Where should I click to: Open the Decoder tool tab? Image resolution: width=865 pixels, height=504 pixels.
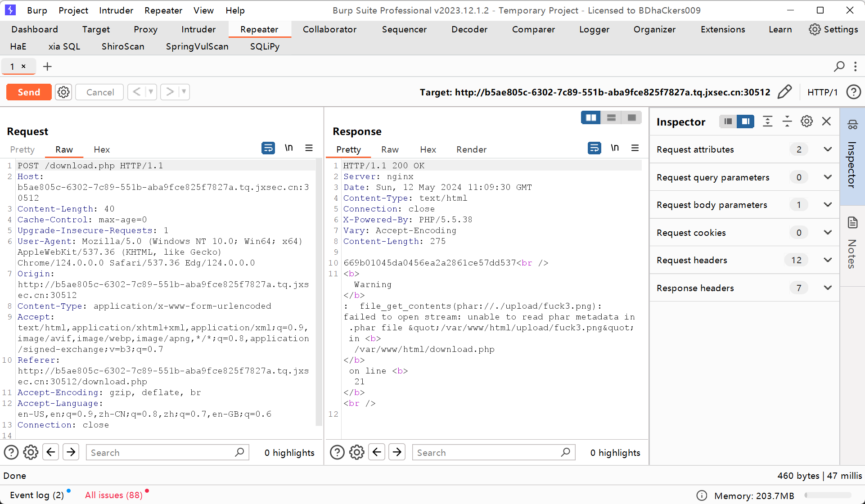469,29
